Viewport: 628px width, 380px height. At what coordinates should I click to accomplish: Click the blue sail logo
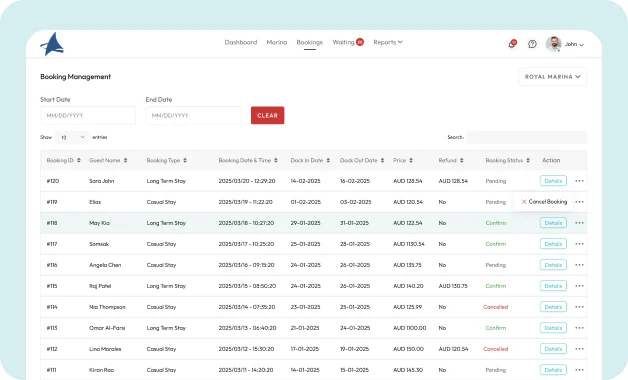(52, 44)
